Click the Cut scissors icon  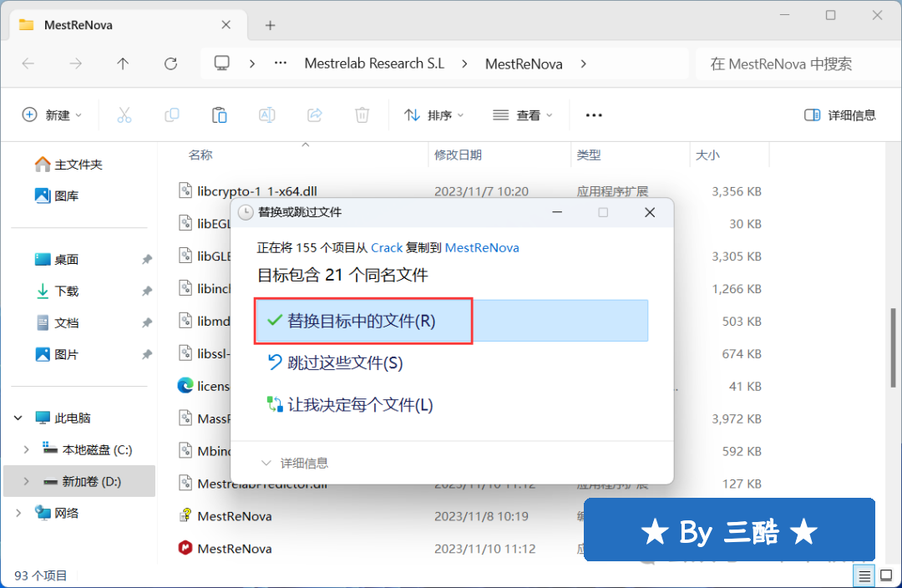(124, 115)
